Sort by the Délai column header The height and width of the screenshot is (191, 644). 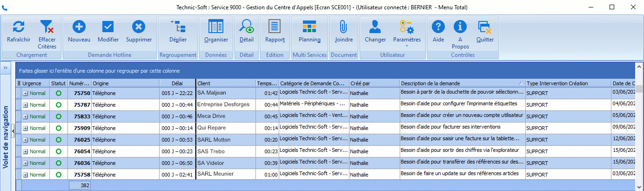(177, 83)
